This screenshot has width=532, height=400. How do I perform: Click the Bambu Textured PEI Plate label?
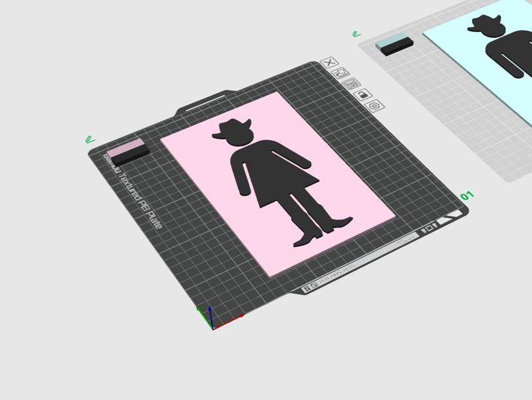coord(133,191)
